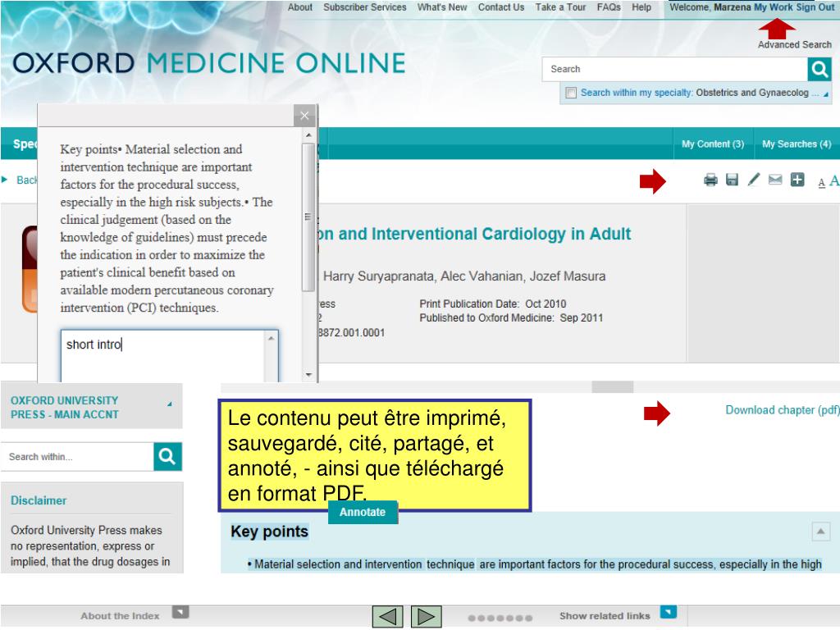
Task: Click About the Index label
Action: 120,616
